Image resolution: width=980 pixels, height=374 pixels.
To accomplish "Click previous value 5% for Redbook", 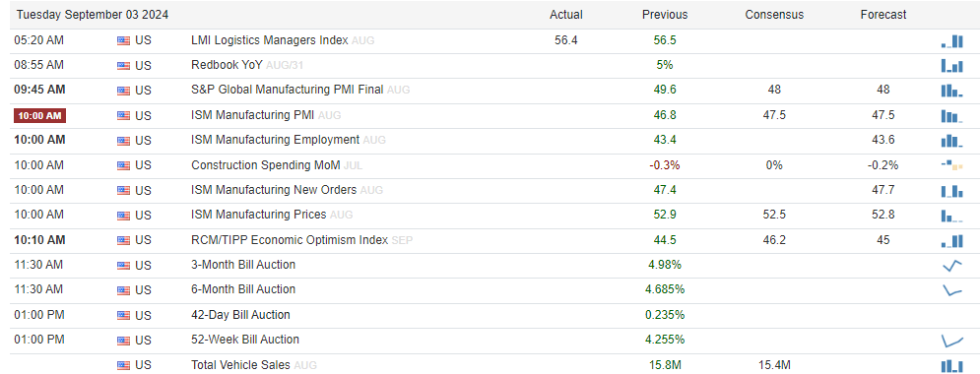I will pos(665,65).
